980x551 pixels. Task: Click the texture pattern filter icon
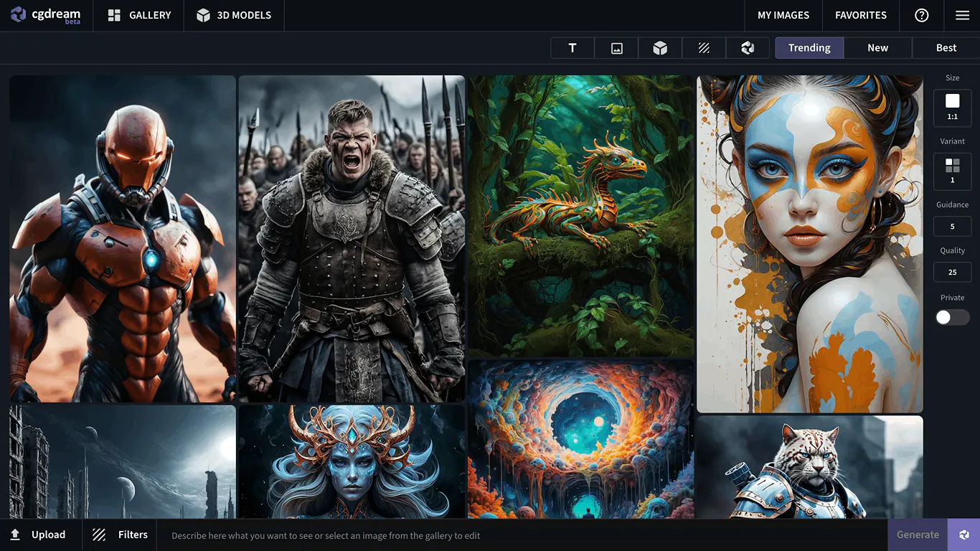704,47
